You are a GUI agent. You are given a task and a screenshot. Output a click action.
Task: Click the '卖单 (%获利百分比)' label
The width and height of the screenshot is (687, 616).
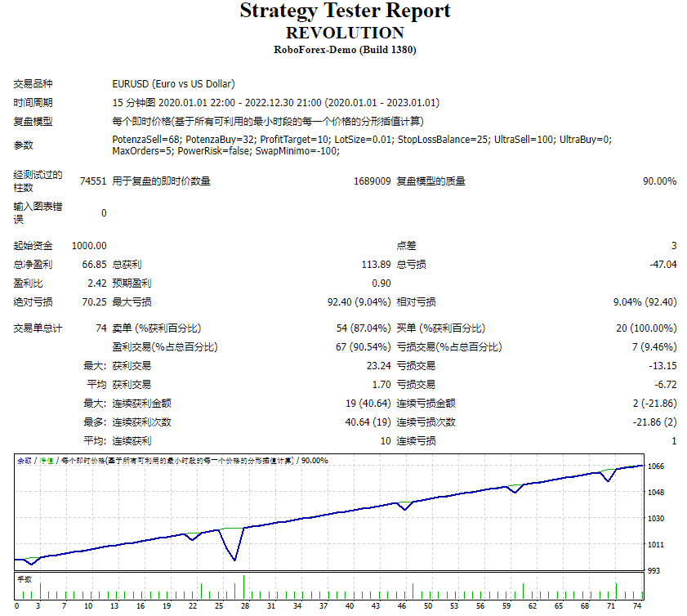[156, 328]
